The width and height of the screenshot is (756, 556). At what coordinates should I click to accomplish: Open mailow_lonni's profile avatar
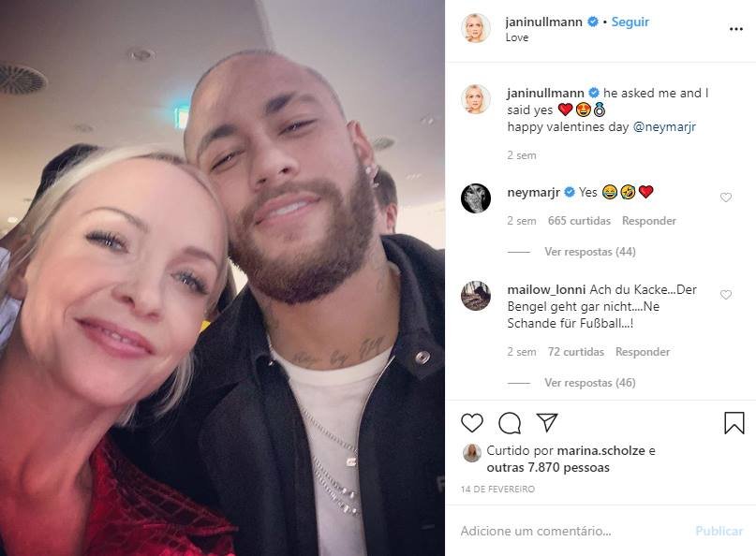[475, 296]
